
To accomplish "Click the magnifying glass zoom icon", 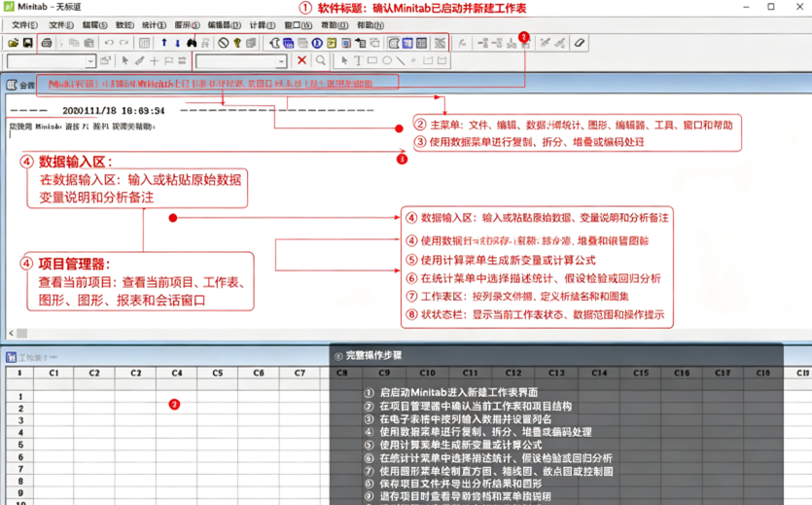I will point(321,60).
